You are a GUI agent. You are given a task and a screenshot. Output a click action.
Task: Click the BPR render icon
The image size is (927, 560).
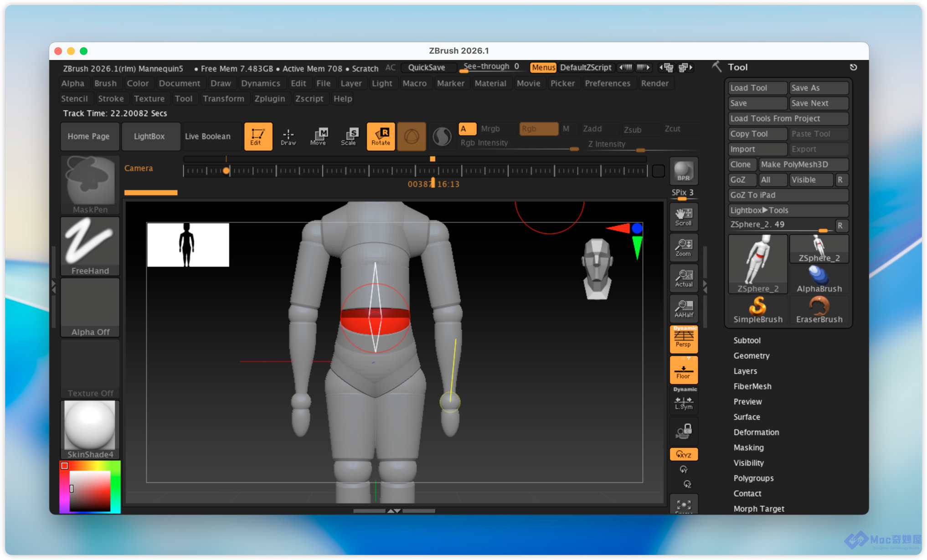click(x=683, y=171)
